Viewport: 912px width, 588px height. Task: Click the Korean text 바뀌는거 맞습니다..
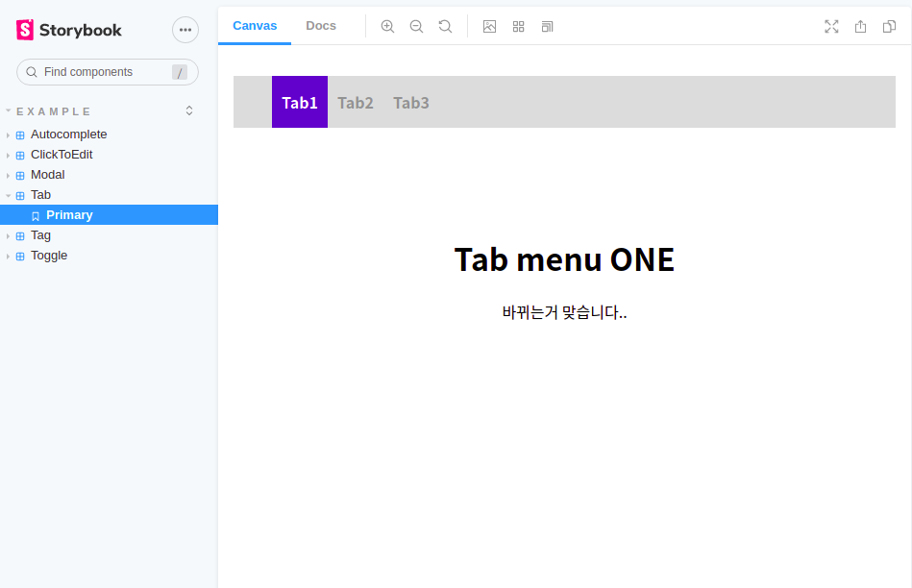tap(564, 312)
